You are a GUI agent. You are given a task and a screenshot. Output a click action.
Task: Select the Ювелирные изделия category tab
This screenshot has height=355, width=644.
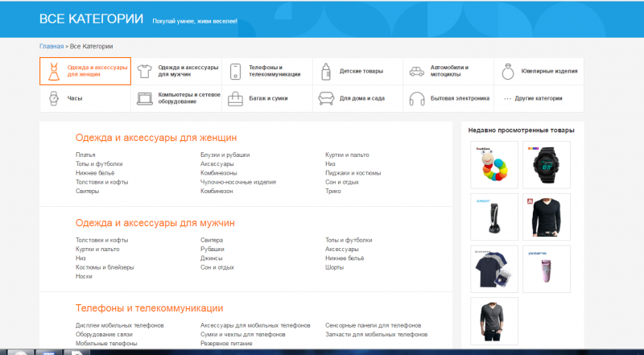pos(539,71)
